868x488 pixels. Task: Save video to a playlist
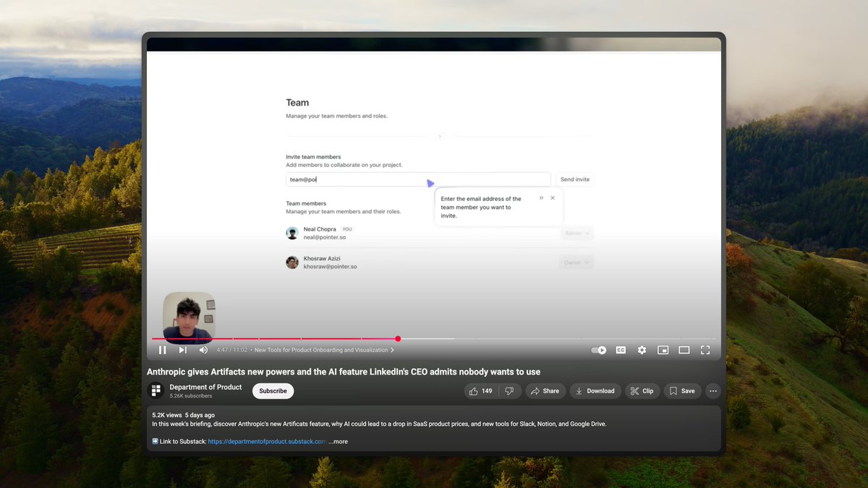682,391
